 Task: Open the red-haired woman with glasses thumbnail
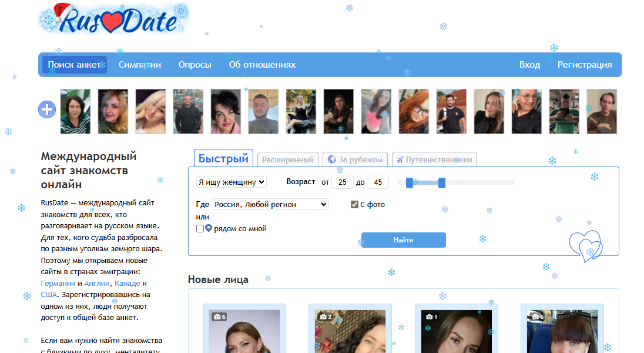click(414, 112)
